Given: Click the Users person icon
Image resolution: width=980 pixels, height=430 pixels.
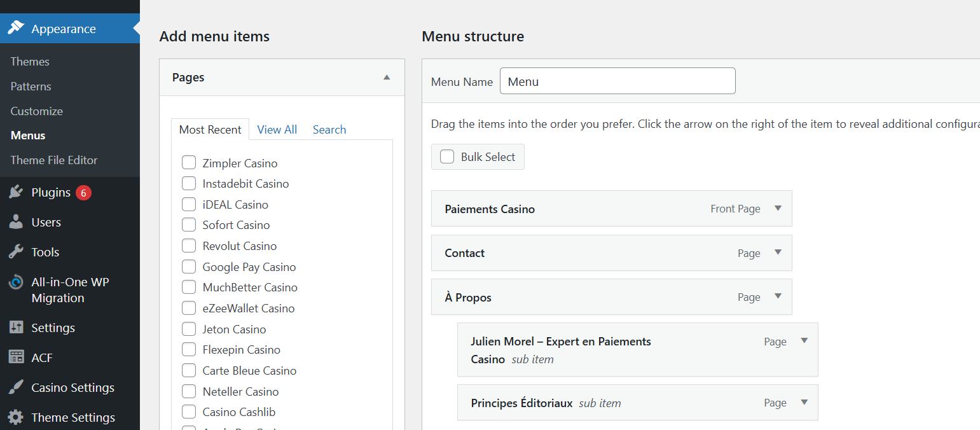Looking at the screenshot, I should [x=16, y=222].
